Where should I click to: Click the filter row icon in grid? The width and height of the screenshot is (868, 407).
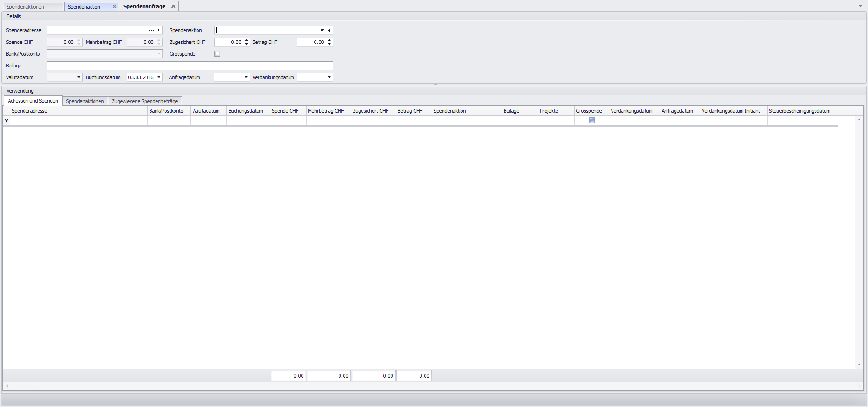point(6,120)
